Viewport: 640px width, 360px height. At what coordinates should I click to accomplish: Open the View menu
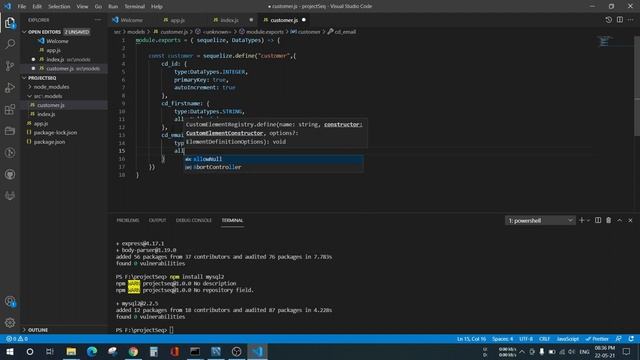[x=82, y=6]
